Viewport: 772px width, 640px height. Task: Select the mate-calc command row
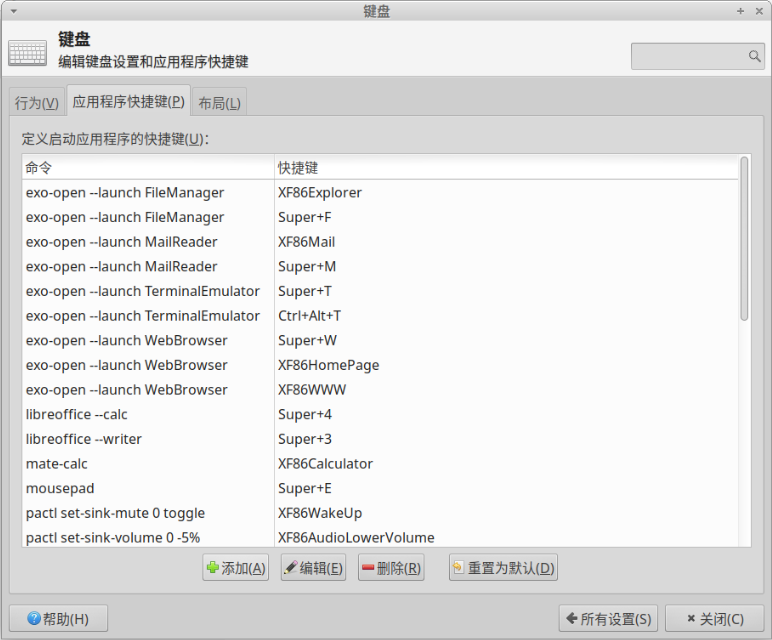pyautogui.click(x=380, y=463)
